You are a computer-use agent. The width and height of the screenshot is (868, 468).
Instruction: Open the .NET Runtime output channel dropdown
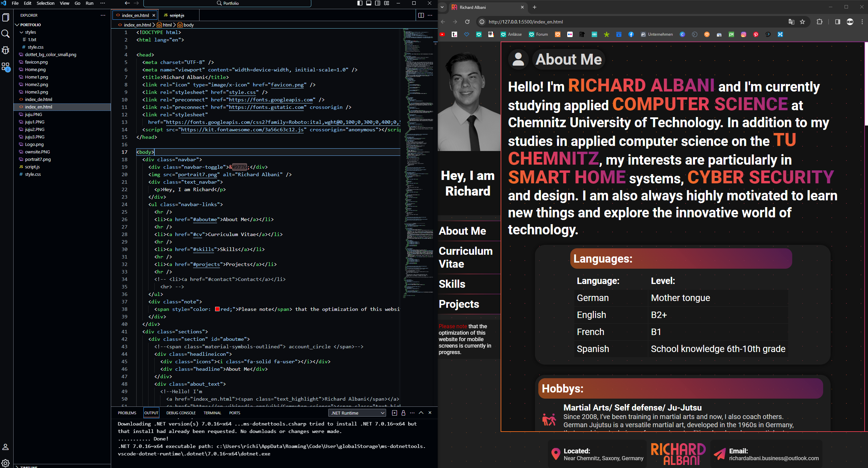coord(357,413)
